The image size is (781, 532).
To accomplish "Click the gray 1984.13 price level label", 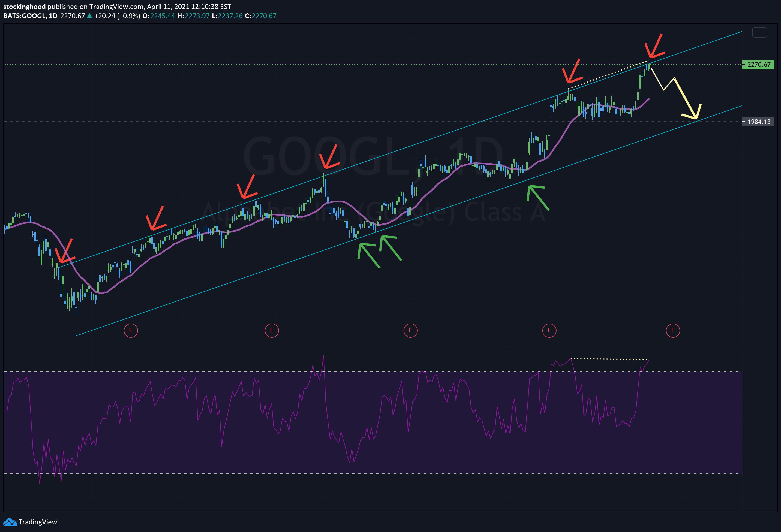I will point(758,122).
